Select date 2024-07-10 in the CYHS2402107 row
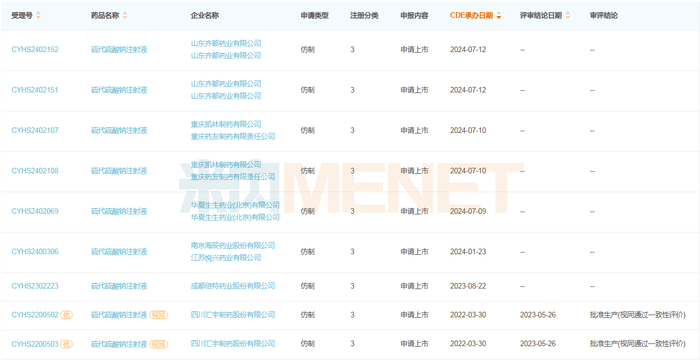This screenshot has height=360, width=700. pyautogui.click(x=468, y=130)
